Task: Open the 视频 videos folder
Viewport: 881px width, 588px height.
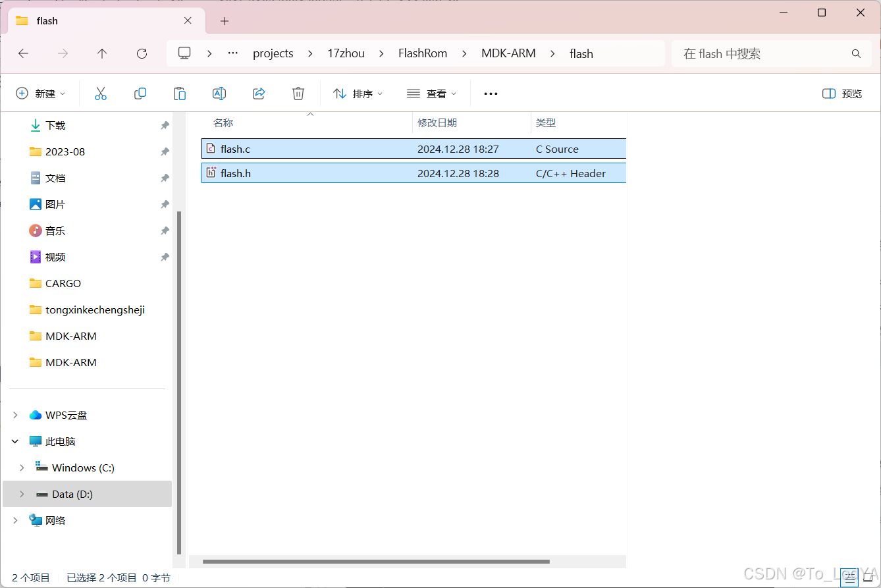Action: tap(55, 257)
